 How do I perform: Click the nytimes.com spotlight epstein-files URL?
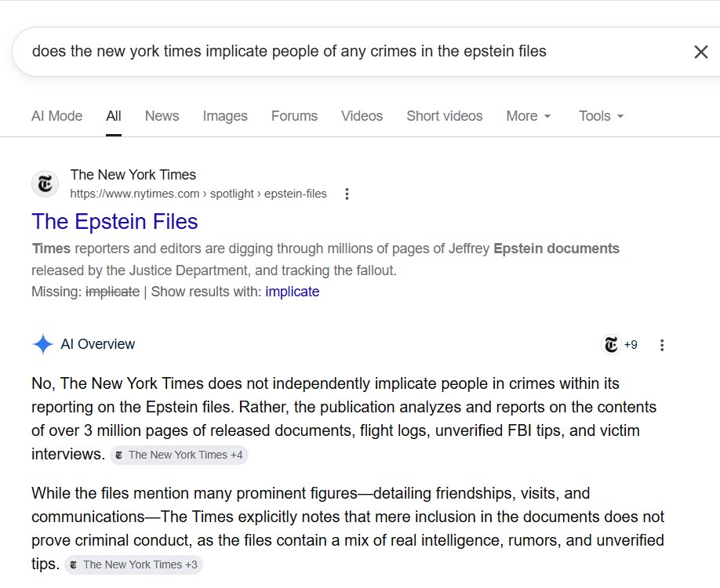coord(198,194)
